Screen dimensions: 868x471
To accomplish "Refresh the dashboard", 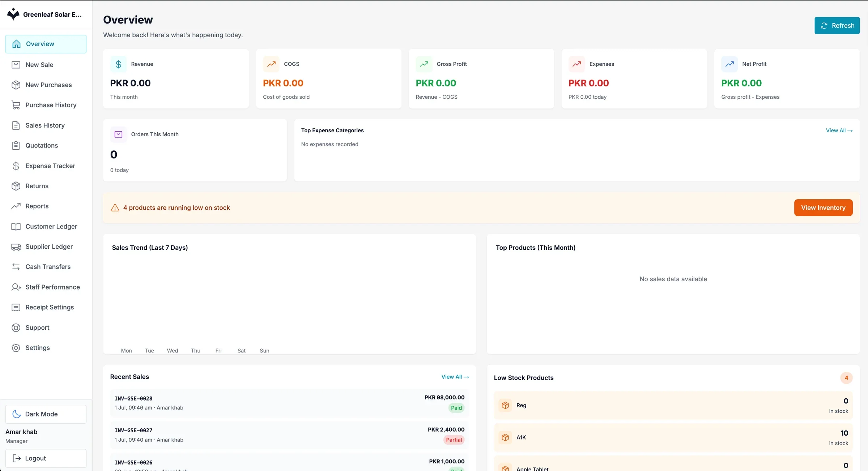I will [x=837, y=26].
